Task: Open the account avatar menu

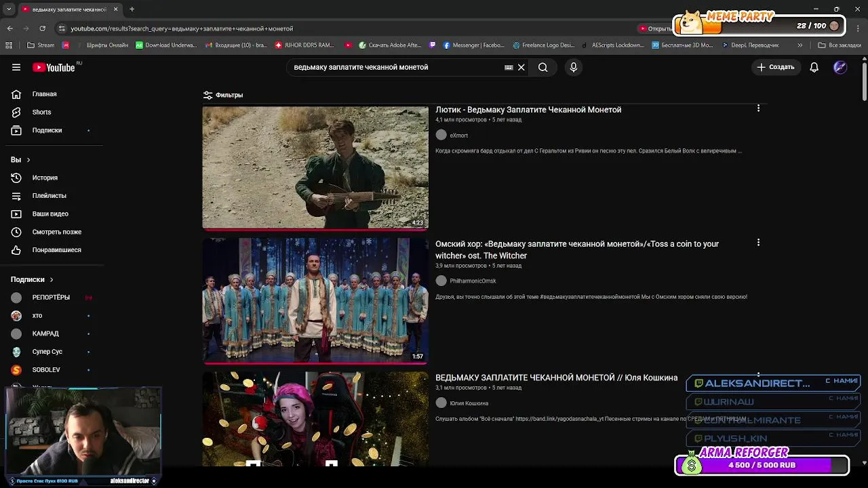Action: 840,67
